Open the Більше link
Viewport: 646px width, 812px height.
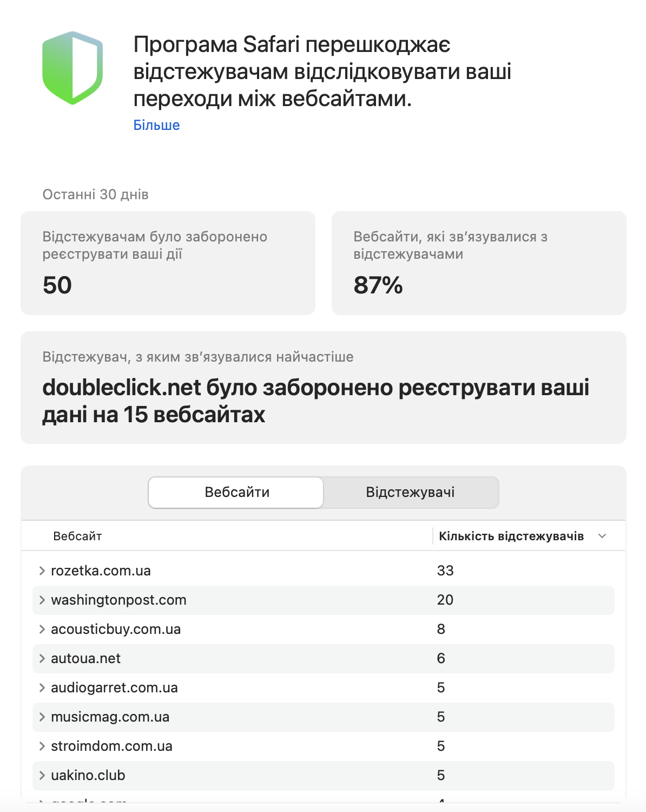(x=156, y=125)
